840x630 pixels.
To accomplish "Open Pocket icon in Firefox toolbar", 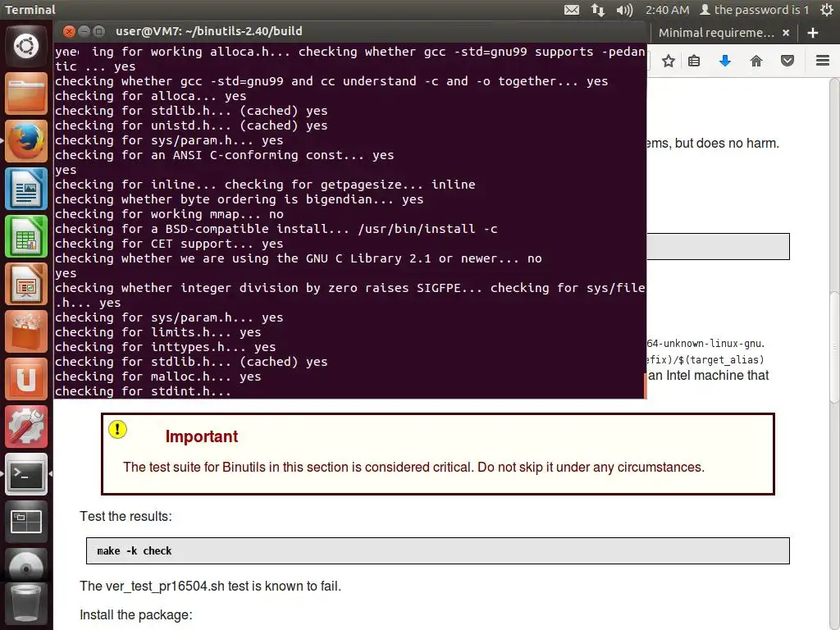I will (x=787, y=61).
